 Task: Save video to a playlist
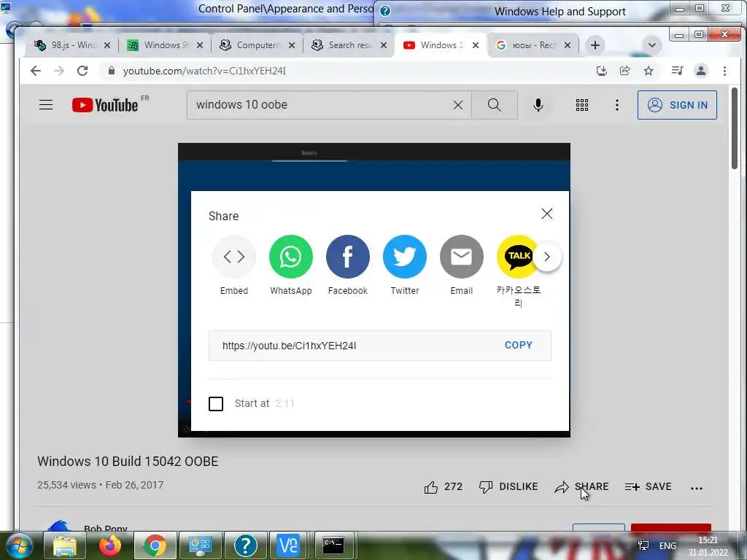coord(648,486)
